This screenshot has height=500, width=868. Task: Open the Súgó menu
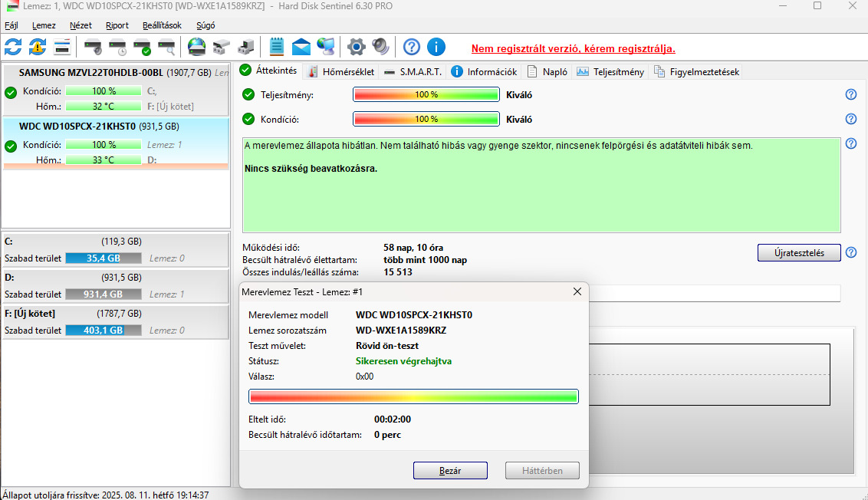205,25
